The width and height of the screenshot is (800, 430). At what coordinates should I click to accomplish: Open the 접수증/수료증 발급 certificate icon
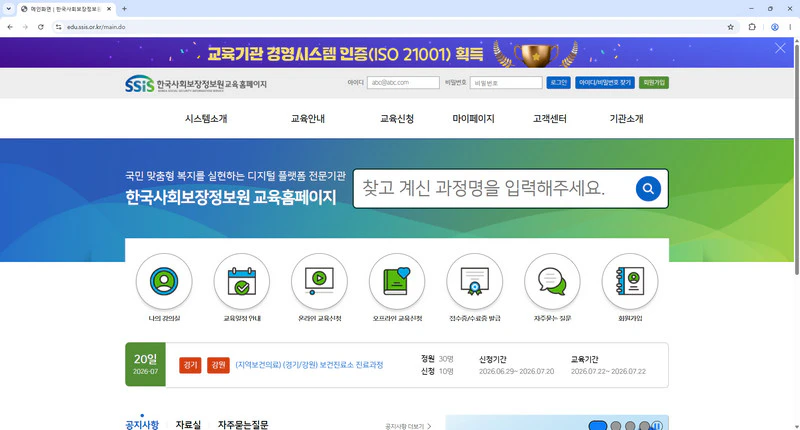tap(474, 282)
